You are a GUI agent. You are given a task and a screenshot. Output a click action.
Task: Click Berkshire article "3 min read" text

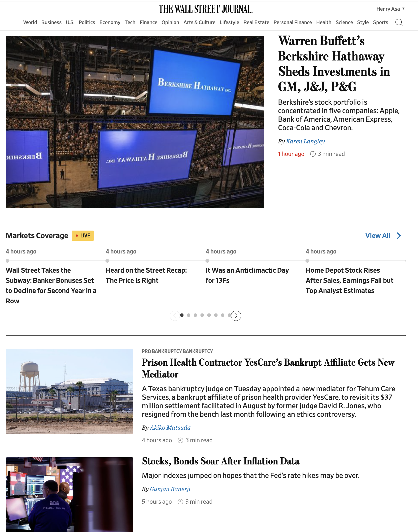331,154
